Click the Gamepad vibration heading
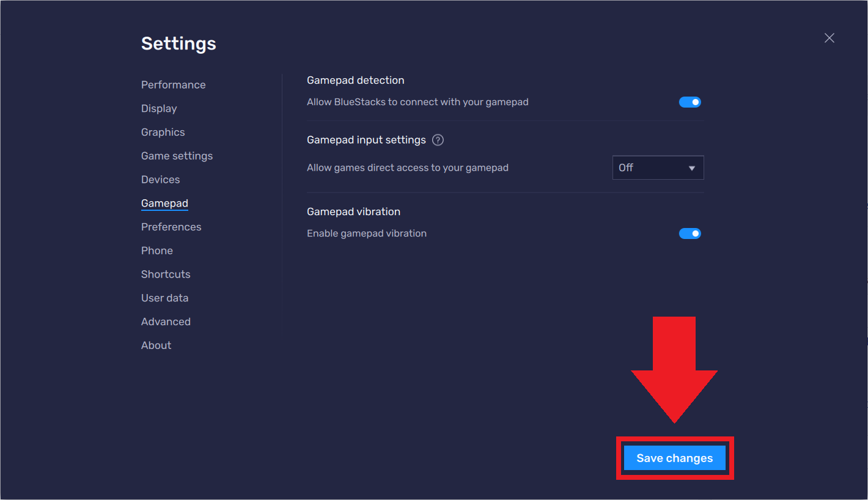This screenshot has height=500, width=868. click(x=353, y=211)
